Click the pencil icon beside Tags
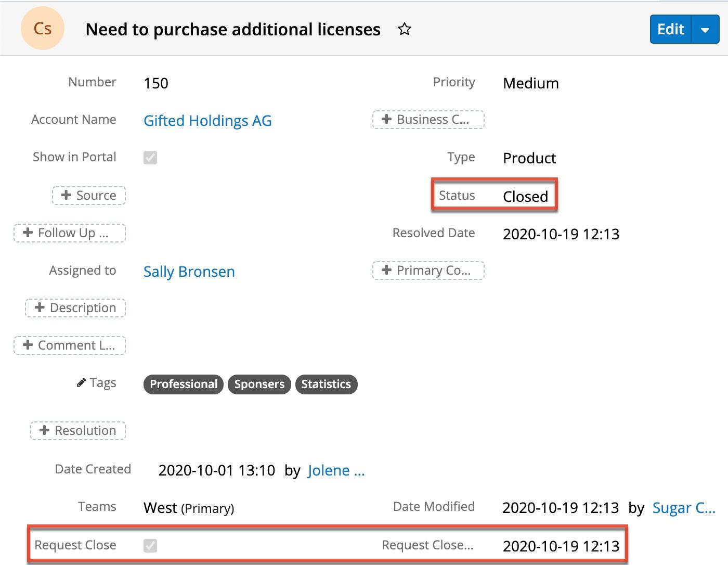 81,383
